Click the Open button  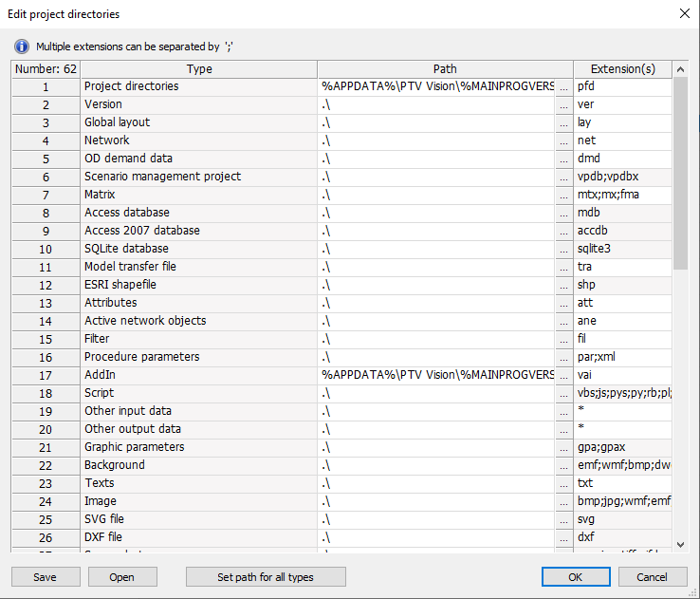pyautogui.click(x=122, y=576)
